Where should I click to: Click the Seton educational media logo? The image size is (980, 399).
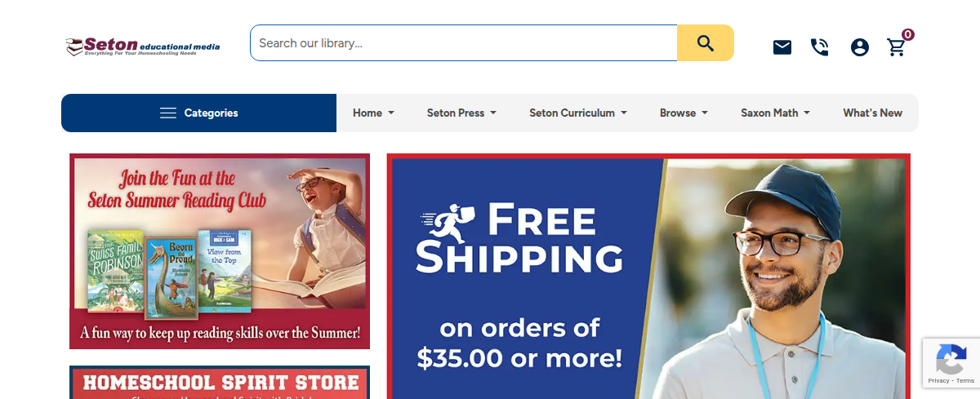tap(143, 46)
